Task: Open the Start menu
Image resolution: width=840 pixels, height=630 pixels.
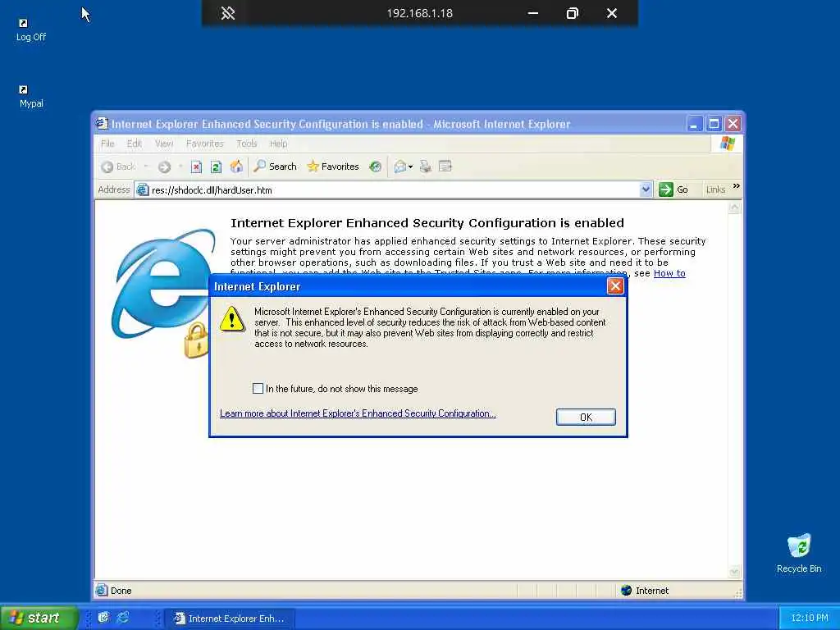Action: tap(39, 618)
